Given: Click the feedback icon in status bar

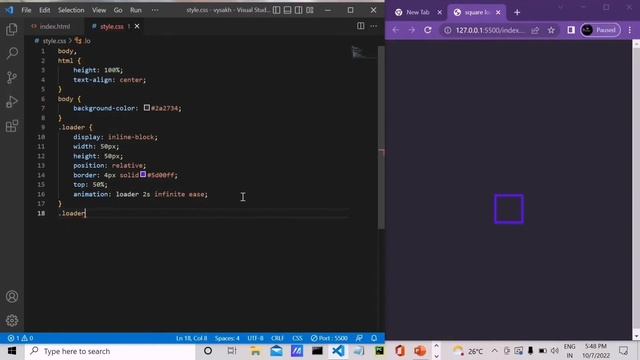Looking at the screenshot, I should [x=359, y=338].
